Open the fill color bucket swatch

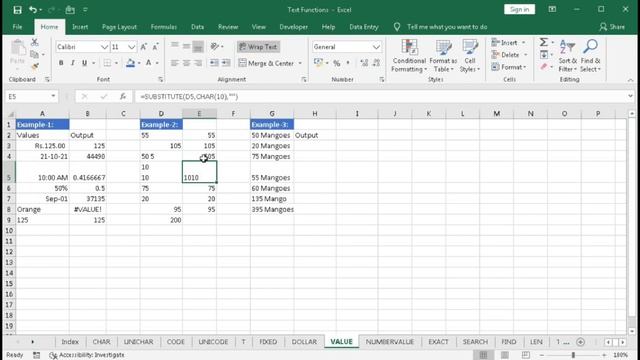point(130,63)
